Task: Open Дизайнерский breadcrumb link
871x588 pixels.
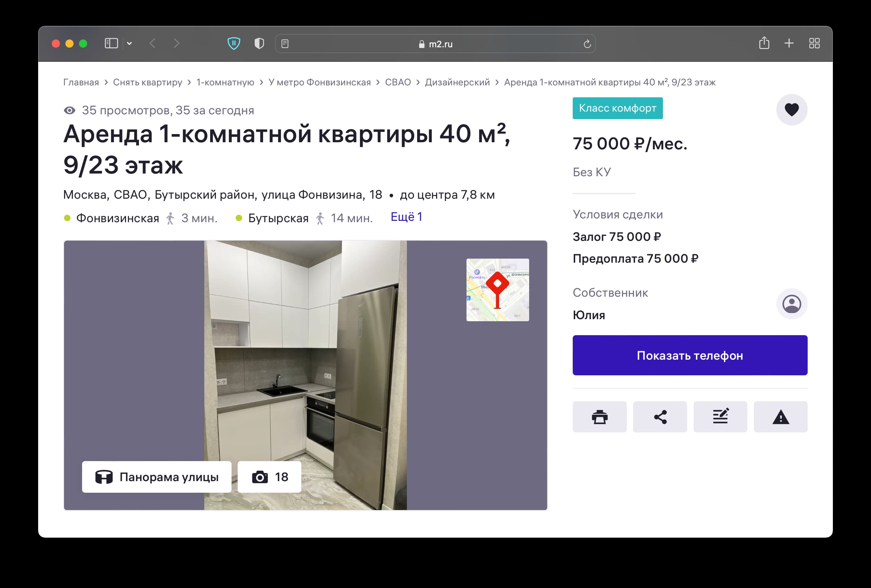Action: pyautogui.click(x=457, y=82)
